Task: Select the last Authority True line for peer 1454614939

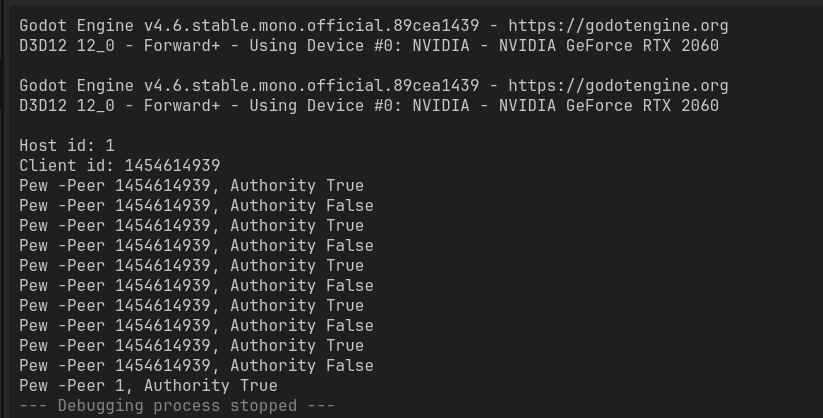Action: pyautogui.click(x=191, y=346)
